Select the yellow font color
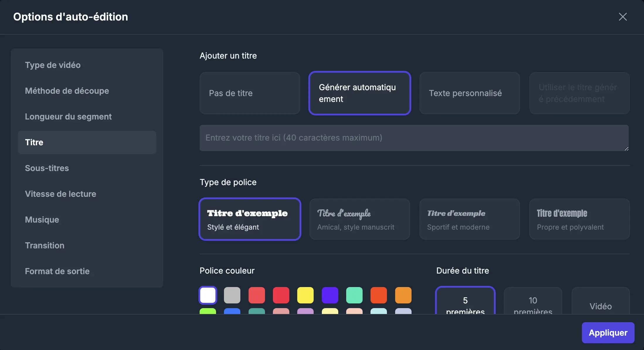 pyautogui.click(x=305, y=295)
